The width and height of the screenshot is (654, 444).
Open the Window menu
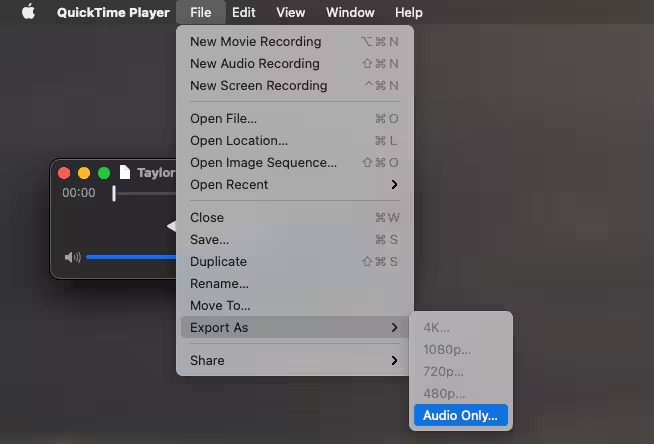tap(350, 13)
